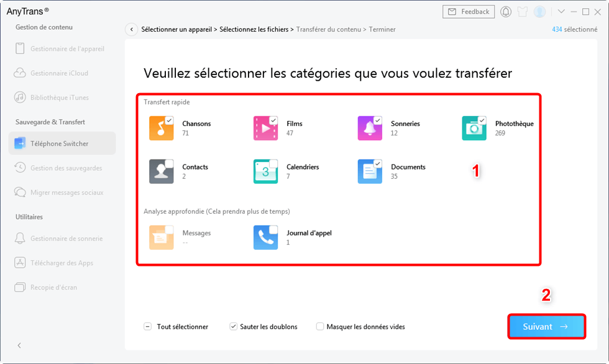
Task: Check the Tout sélectionner checkbox
Action: pos(147,326)
